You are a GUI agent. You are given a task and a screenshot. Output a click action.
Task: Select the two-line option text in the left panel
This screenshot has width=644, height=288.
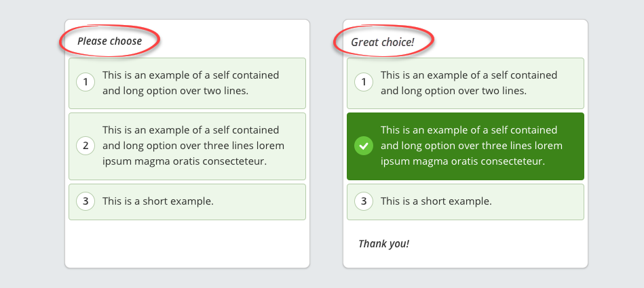coord(191,83)
